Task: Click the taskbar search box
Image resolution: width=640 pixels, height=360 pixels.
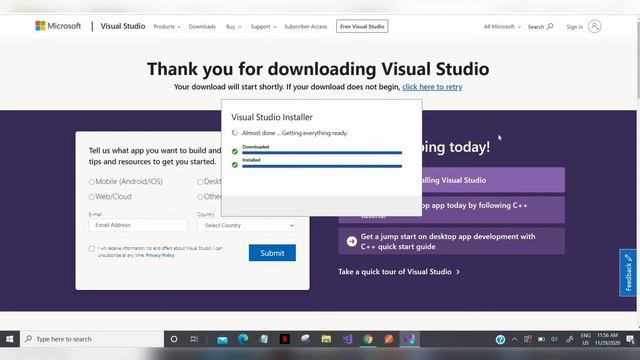Action: (x=92, y=339)
